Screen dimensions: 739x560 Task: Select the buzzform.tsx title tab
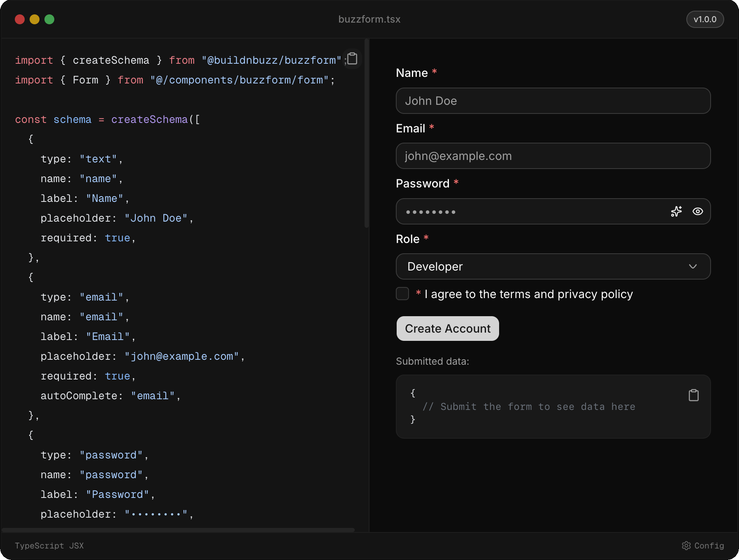pos(369,19)
